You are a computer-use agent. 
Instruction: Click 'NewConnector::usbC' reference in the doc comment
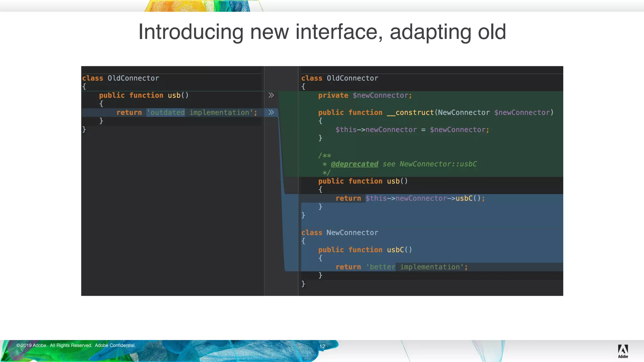pos(438,164)
